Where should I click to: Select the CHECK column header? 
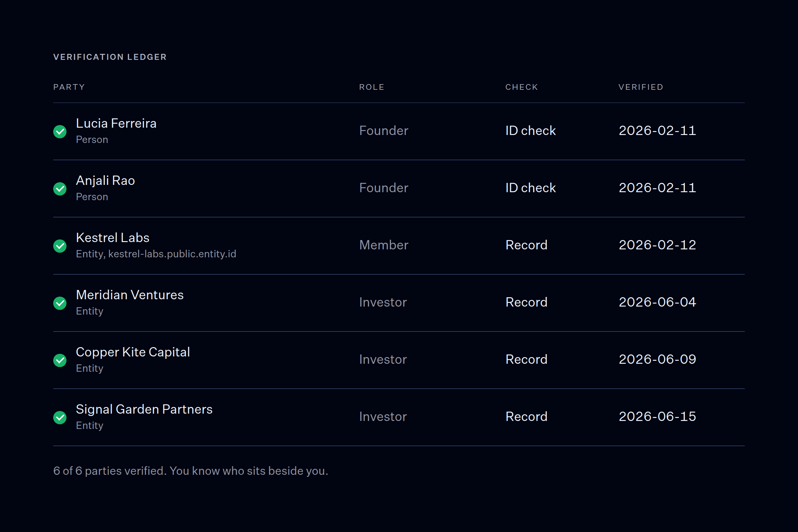click(522, 87)
